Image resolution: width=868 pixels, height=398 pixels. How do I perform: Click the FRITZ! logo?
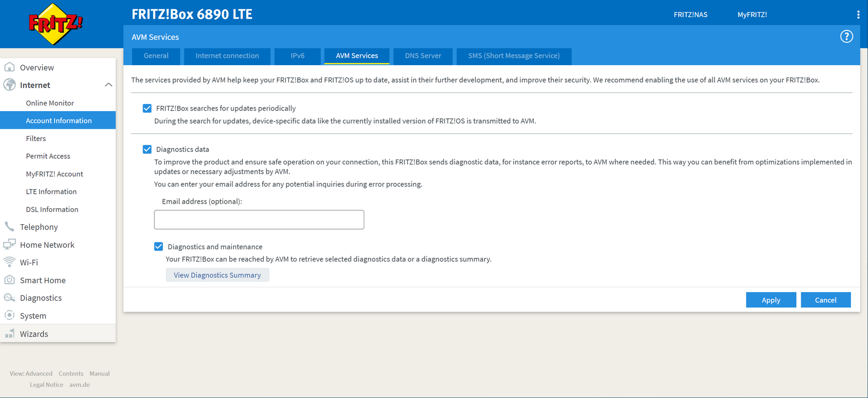[x=55, y=24]
